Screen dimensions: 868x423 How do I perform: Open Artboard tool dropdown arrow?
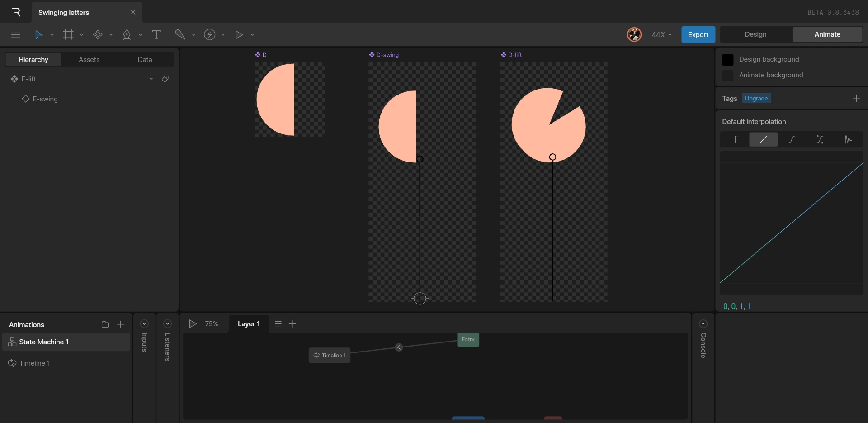pyautogui.click(x=81, y=35)
